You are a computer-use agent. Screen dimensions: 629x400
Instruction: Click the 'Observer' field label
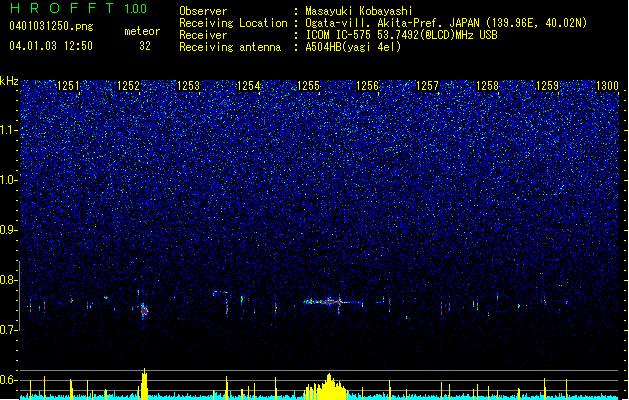click(x=203, y=11)
